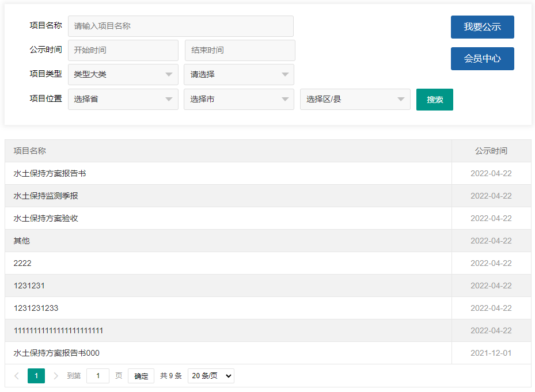
Task: Open the 请选择 project subtype dropdown
Action: pyautogui.click(x=238, y=74)
